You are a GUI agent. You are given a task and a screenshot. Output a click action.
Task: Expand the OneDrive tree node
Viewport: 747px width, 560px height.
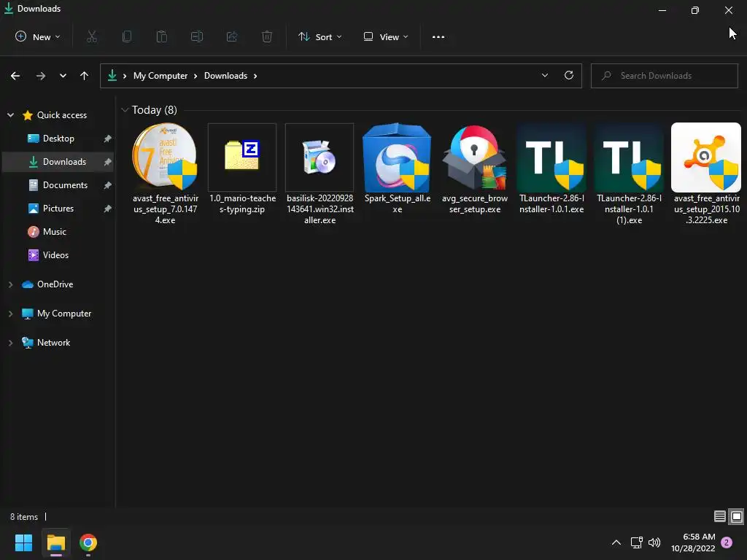pos(10,284)
